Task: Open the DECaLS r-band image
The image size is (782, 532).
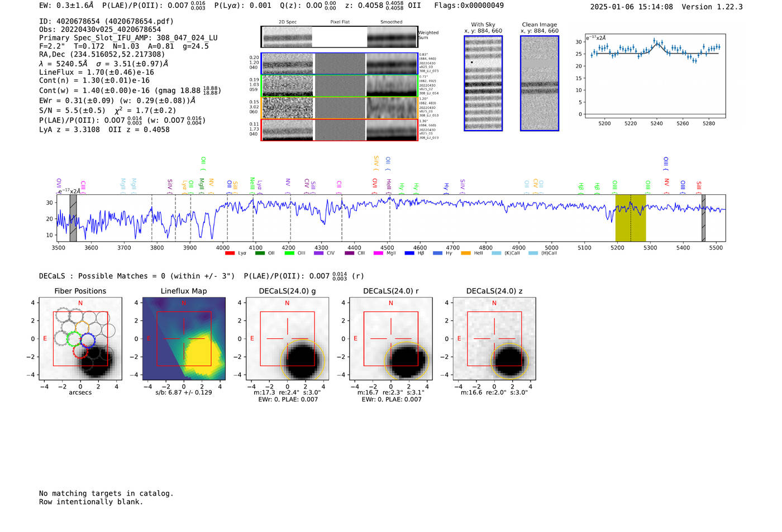Action: [390, 339]
